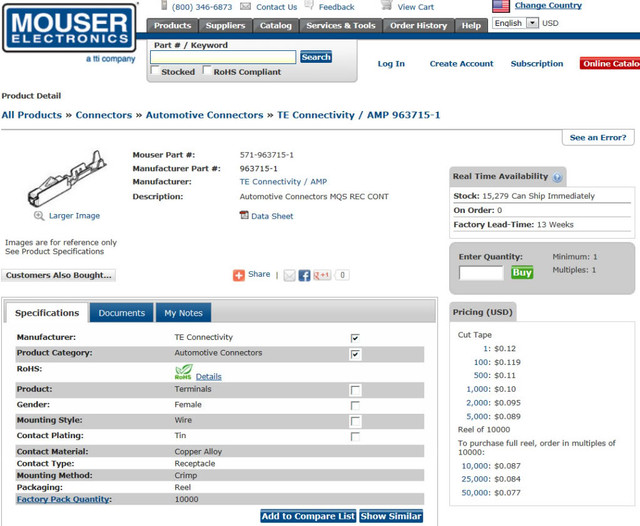640x526 pixels.
Task: Switch to the My Notes tab
Action: 183,313
